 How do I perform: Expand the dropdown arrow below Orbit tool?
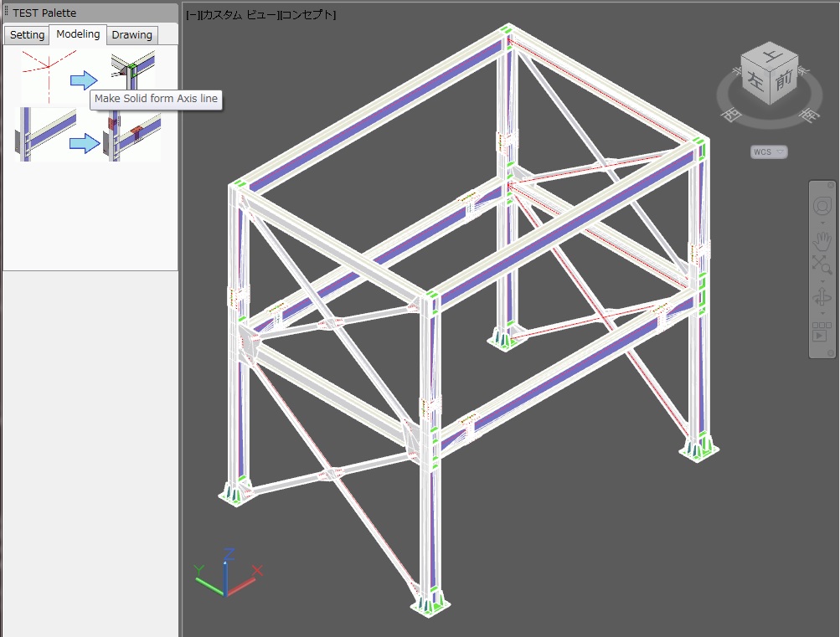coord(822,314)
